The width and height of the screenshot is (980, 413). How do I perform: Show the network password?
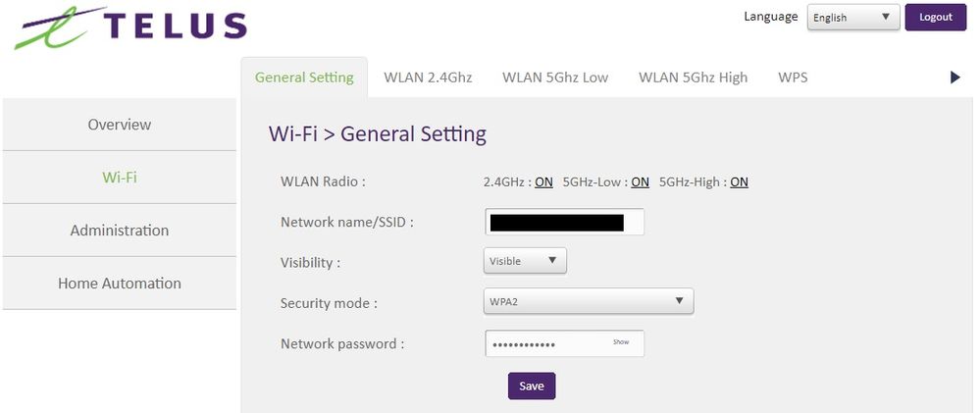pos(621,342)
